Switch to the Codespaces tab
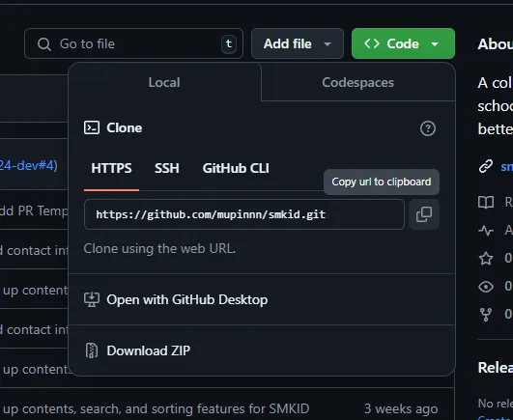Viewport: 513px width, 420px height. tap(357, 82)
